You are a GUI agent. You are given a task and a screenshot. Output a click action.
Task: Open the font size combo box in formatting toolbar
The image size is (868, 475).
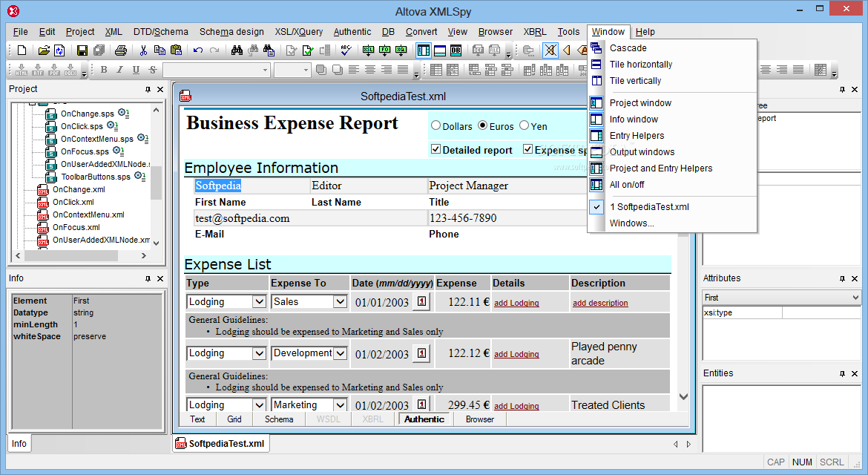tap(292, 70)
